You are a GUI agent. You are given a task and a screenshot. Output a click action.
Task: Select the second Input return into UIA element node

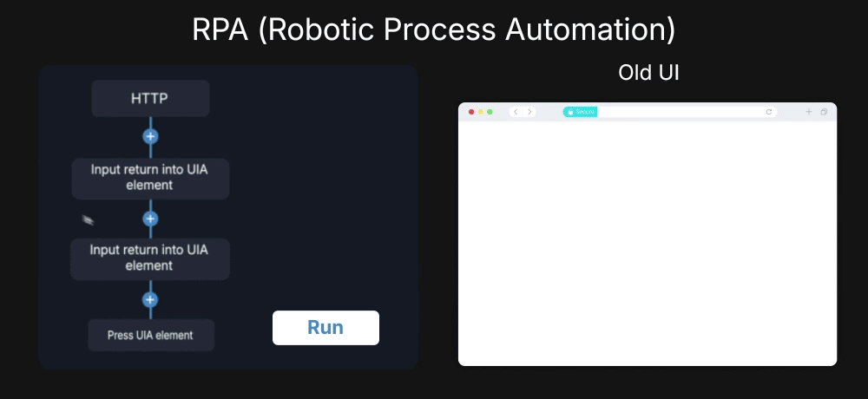click(x=150, y=258)
